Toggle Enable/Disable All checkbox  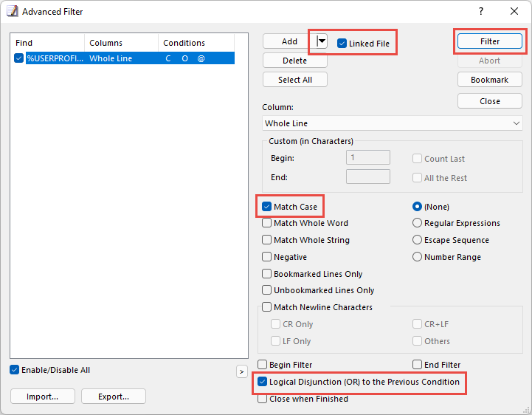[14, 370]
